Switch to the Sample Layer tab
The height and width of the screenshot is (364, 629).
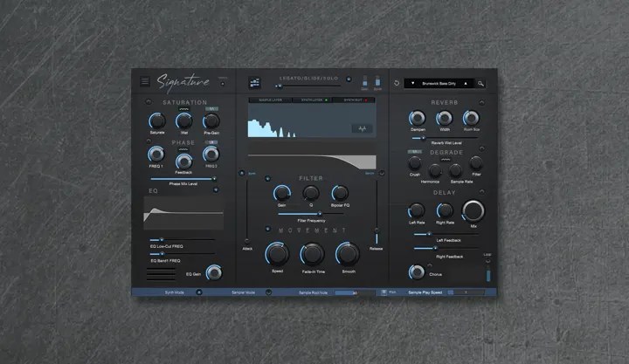pos(270,100)
